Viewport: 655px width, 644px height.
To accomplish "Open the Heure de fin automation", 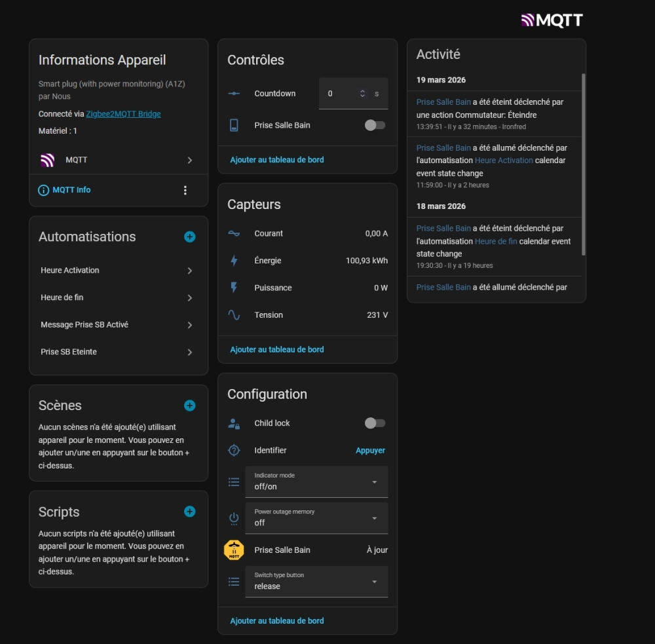I will tap(119, 297).
